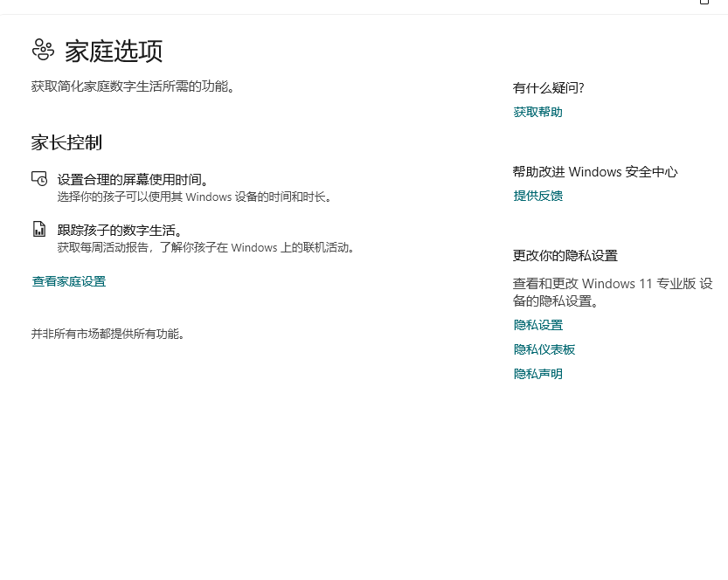Select the 有什么疑问 heading

(x=549, y=87)
